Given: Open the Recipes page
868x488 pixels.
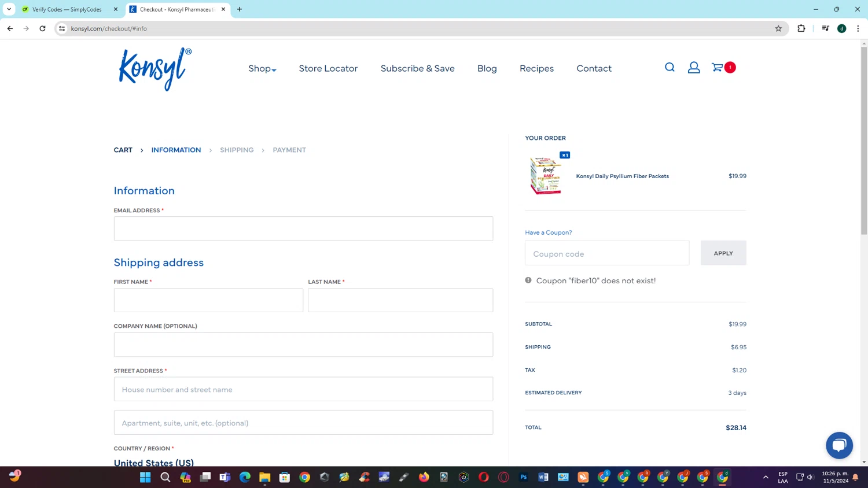Looking at the screenshot, I should (x=536, y=68).
